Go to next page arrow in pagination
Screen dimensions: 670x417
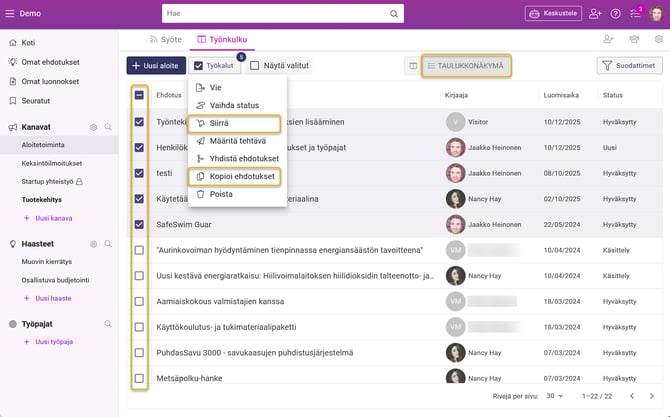point(651,396)
